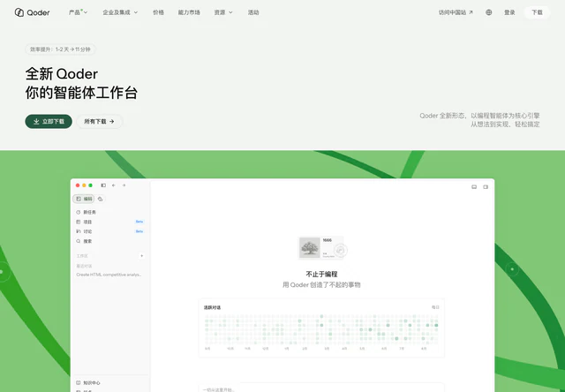Viewport: 565px width, 392px height.
Task: Click the back arrow in app window
Action: [x=114, y=185]
